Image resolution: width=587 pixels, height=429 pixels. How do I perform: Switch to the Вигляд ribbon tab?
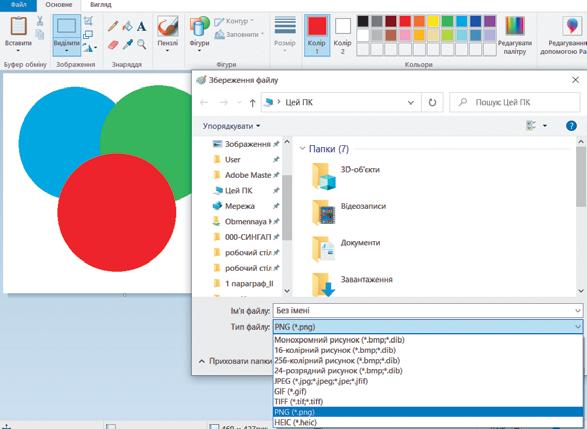click(x=100, y=5)
